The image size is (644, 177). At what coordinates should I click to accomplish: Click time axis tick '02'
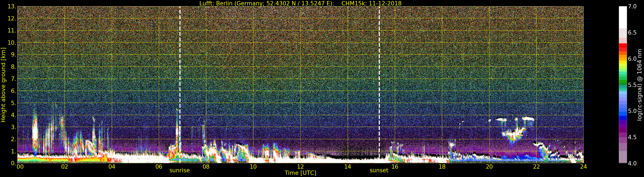click(65, 167)
